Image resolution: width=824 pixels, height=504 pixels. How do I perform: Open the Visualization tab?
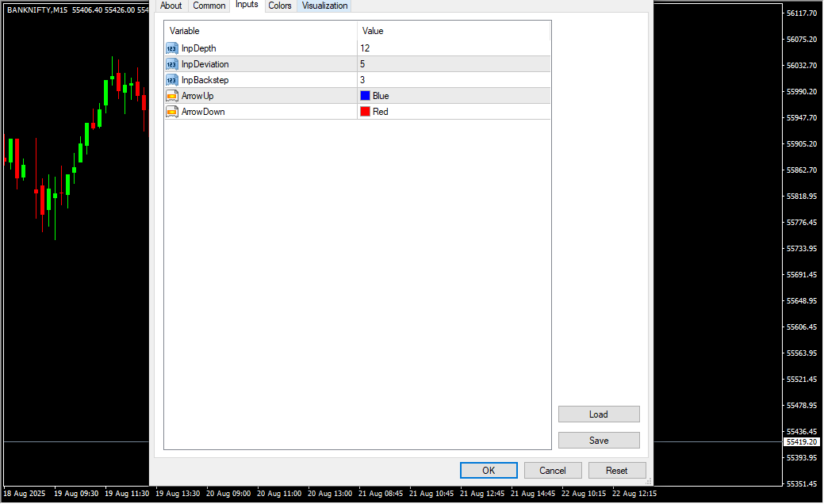[324, 6]
